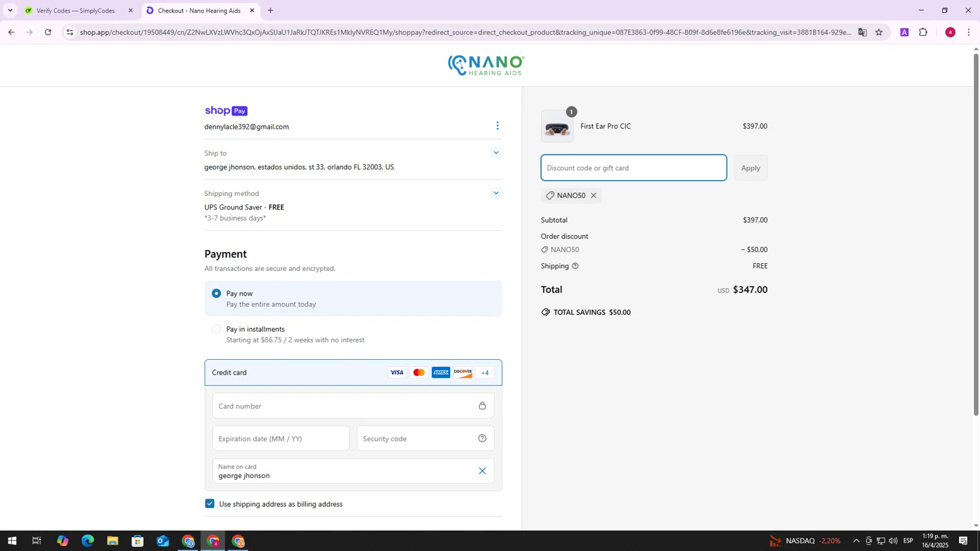Click the Apply discount button
Viewport: 980px width, 551px height.
(x=750, y=168)
